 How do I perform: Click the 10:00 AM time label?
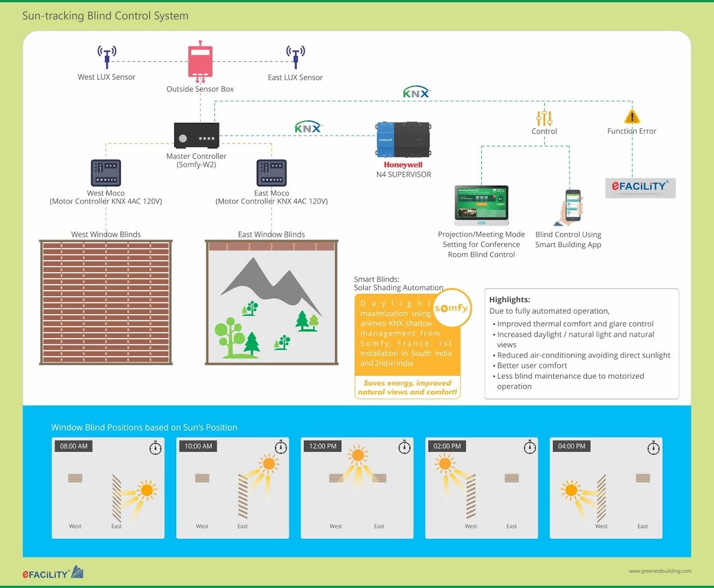198,446
